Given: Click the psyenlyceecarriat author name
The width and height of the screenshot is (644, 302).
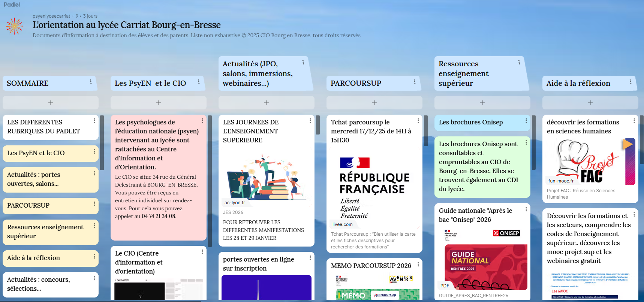Looking at the screenshot, I should click(51, 16).
